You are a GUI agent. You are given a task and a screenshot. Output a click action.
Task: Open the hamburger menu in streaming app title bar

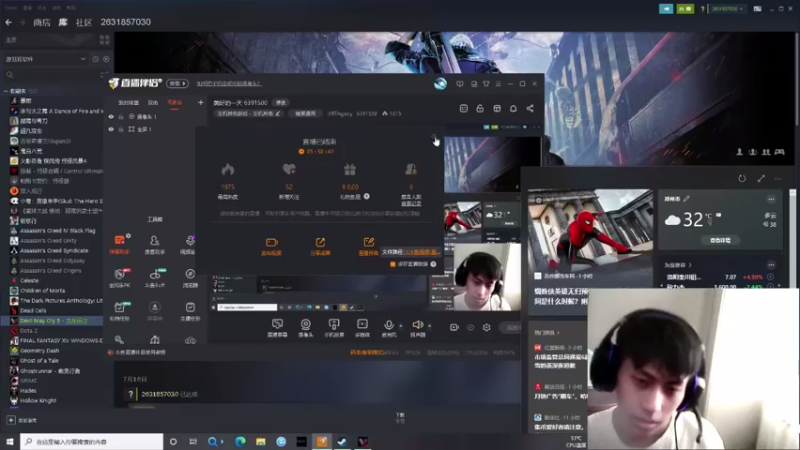click(498, 84)
